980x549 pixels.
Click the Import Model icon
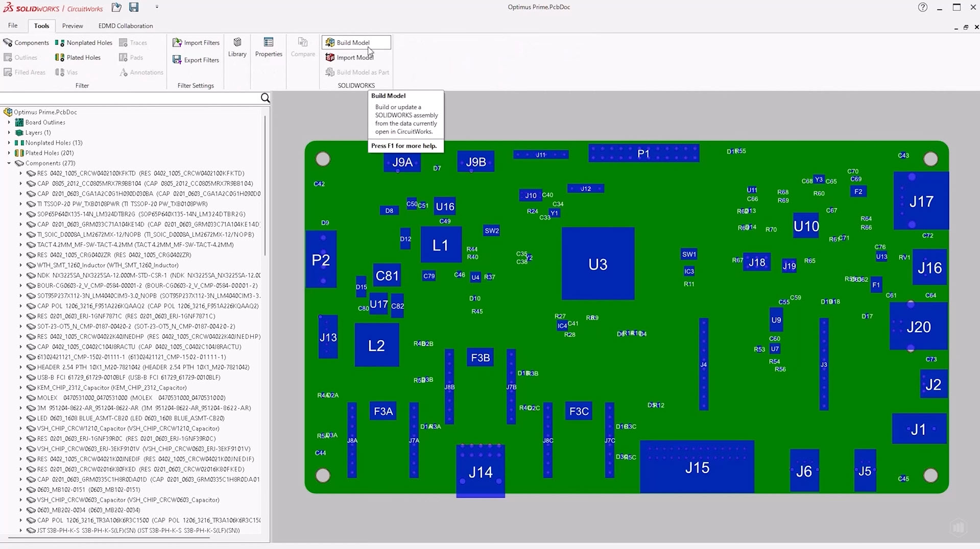[x=330, y=57]
